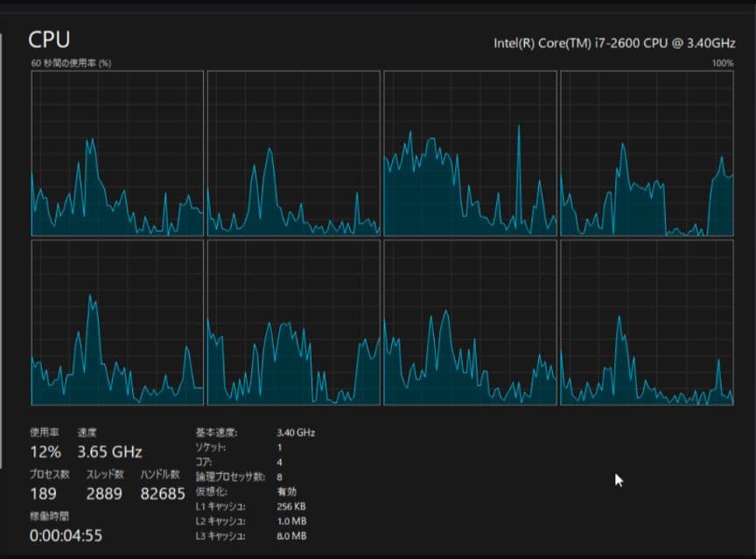Click the third top-row graph with tall spike
This screenshot has width=756, height=559.
[x=470, y=153]
